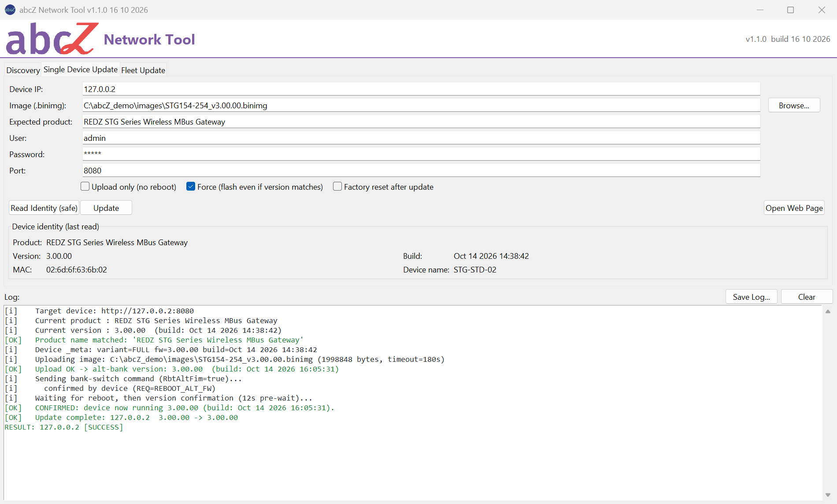This screenshot has height=504, width=837.
Task: Uncheck Force flash even if version matches
Action: click(191, 187)
